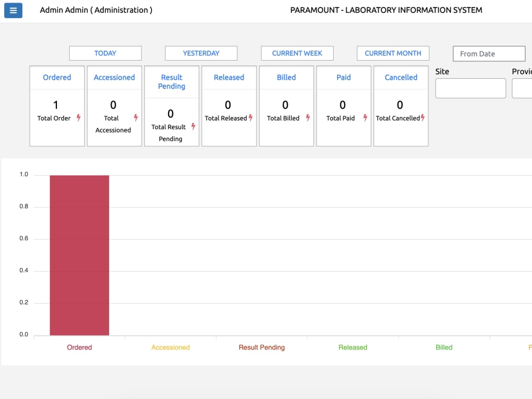Open the Accessioned summary card
The height and width of the screenshot is (399, 532).
tap(114, 78)
